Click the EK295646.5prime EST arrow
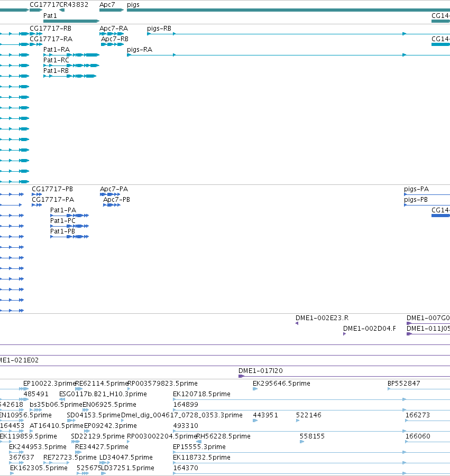 tap(255, 389)
